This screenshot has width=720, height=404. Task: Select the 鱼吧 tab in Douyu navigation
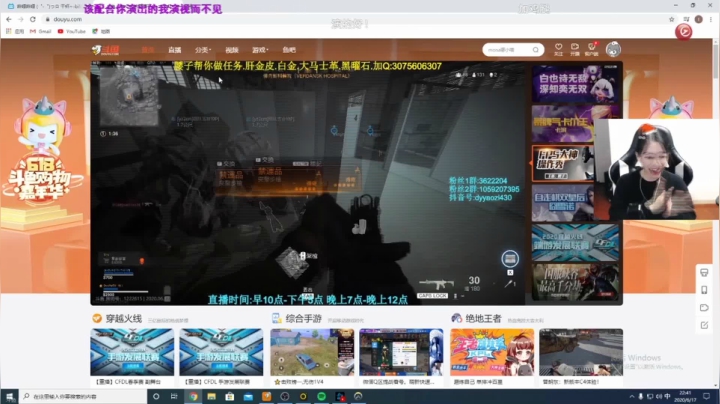click(289, 50)
